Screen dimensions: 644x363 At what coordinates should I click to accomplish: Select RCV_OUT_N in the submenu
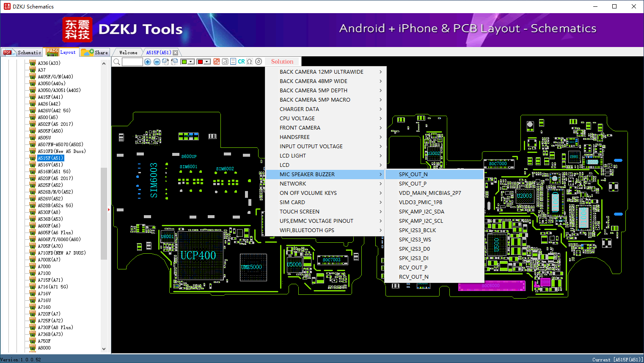click(434, 277)
